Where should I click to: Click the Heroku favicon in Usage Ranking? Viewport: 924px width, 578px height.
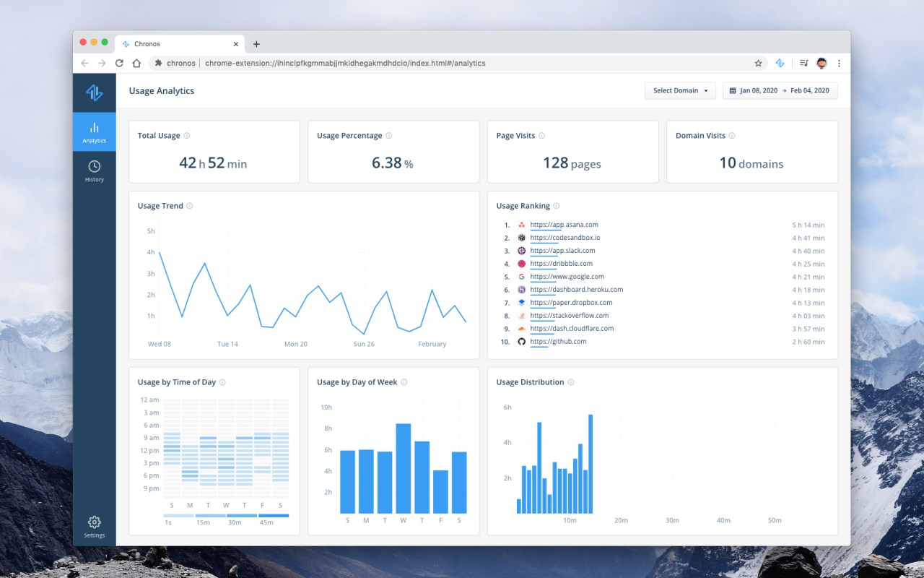522,290
